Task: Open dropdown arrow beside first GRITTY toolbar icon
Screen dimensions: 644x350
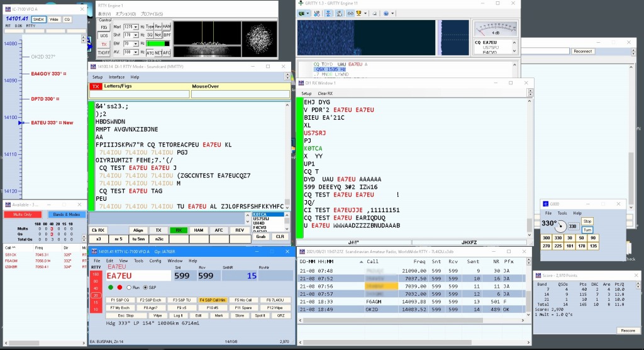Action: 308,13
